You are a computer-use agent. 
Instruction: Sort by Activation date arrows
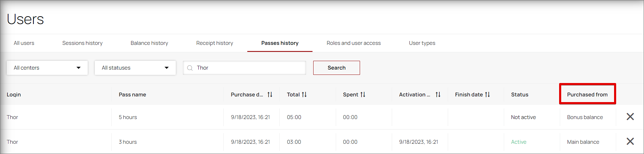(x=438, y=95)
